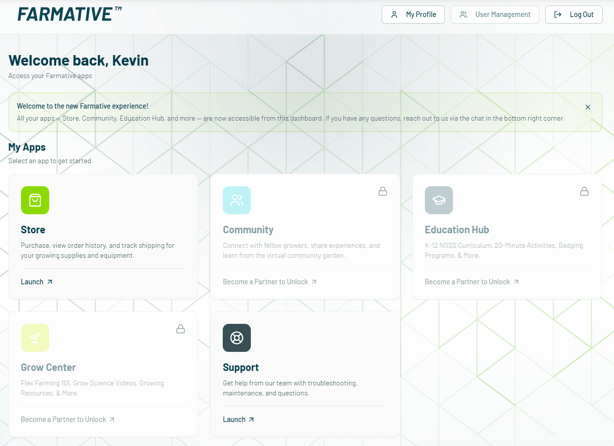Click Become a Partner to Unlock under Grow Center

click(x=68, y=420)
